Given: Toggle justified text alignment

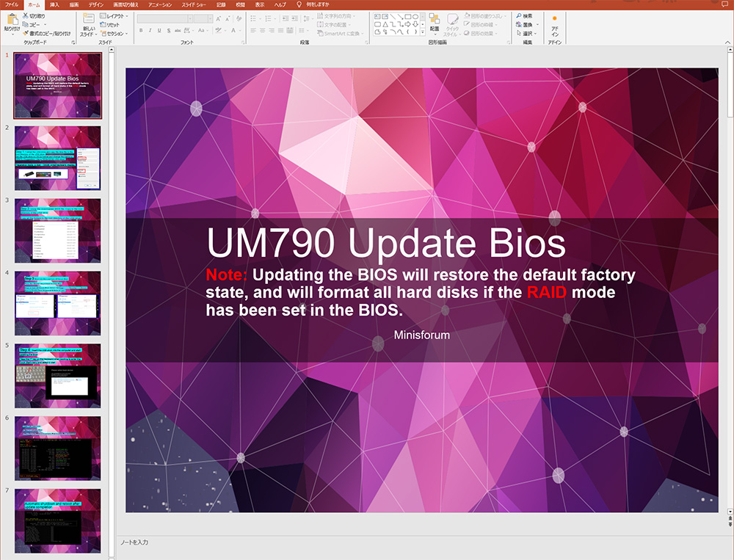Looking at the screenshot, I should coord(280,30).
